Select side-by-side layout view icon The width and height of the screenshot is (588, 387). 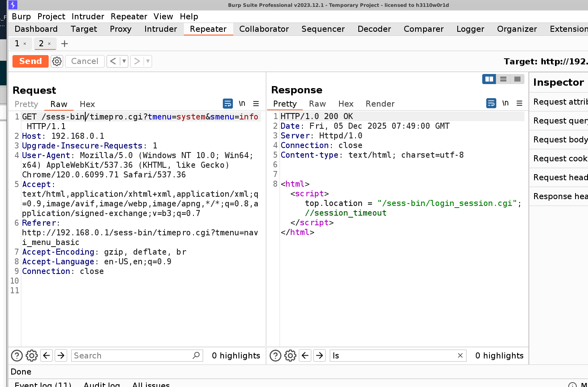[489, 79]
